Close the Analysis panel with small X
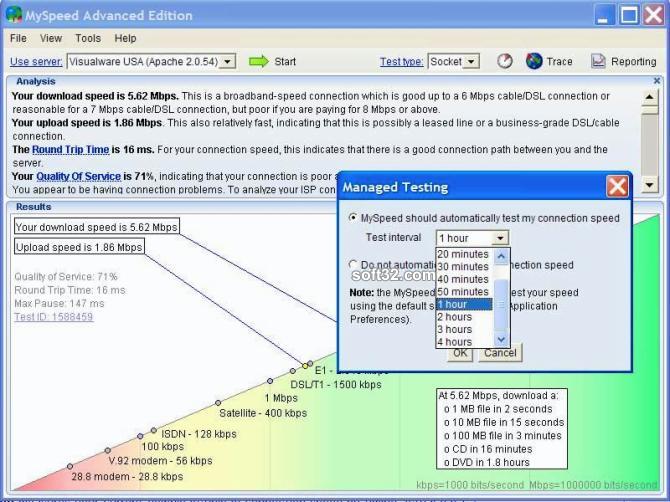Screen dimensions: 670x502 [657, 80]
